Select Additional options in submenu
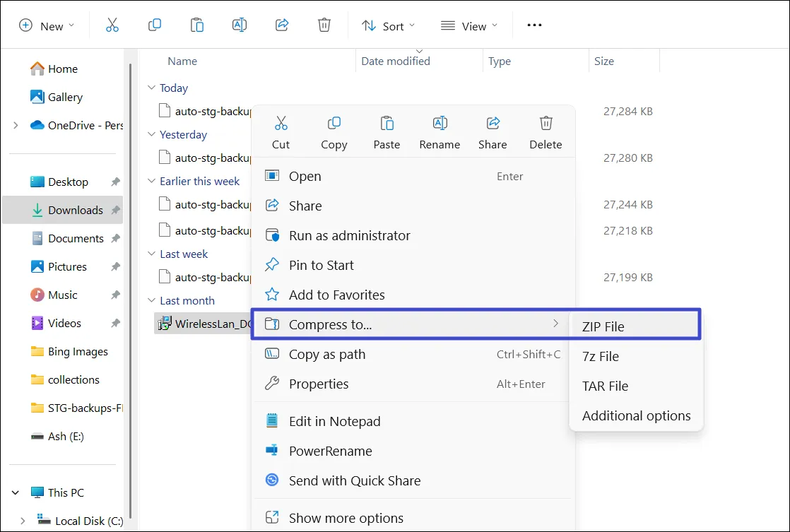This screenshot has height=532, width=790. [x=637, y=415]
